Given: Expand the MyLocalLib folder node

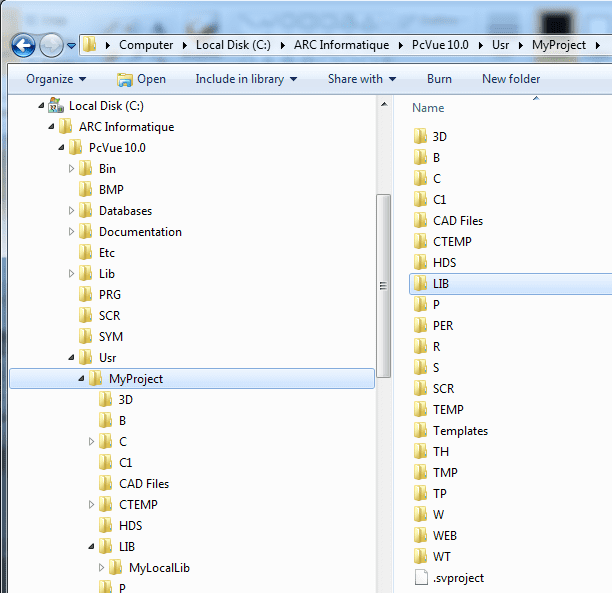Looking at the screenshot, I should [x=101, y=568].
